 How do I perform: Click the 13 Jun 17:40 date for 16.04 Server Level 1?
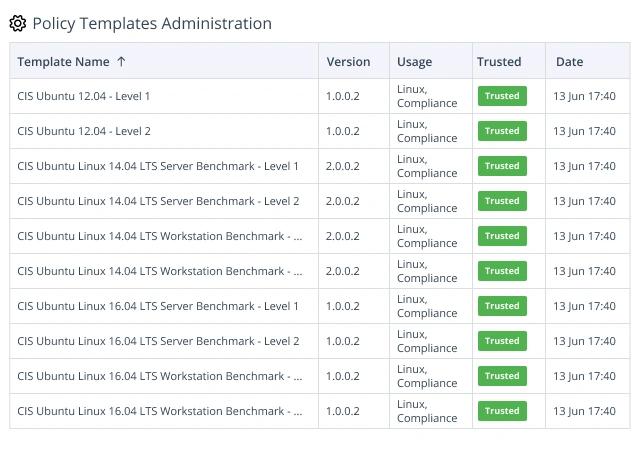pos(584,306)
